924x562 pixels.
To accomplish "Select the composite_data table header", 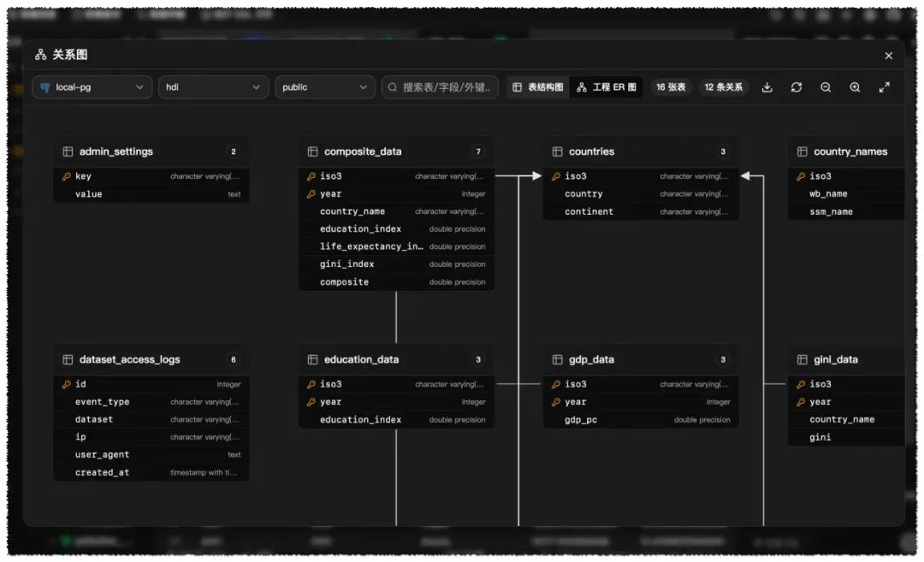I will click(396, 151).
